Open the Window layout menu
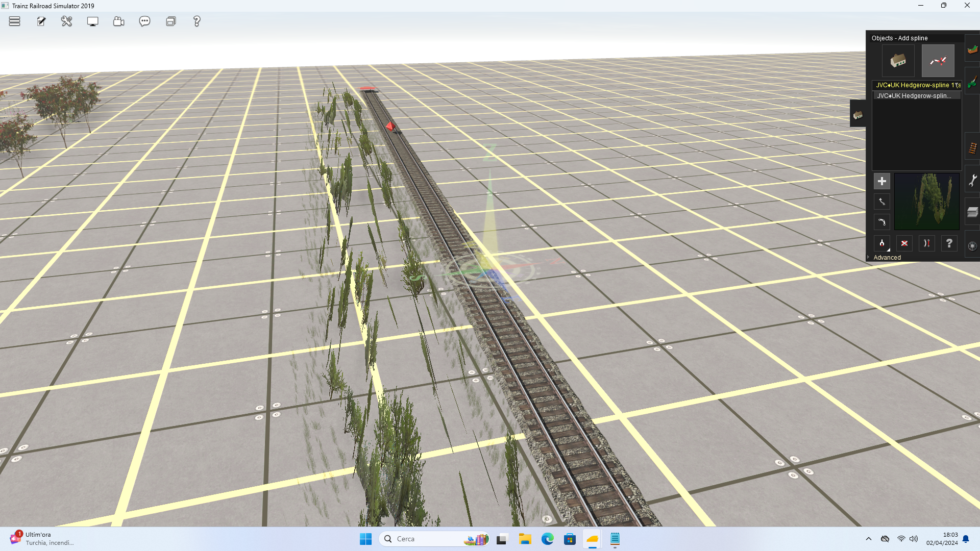The height and width of the screenshot is (551, 980). (171, 21)
